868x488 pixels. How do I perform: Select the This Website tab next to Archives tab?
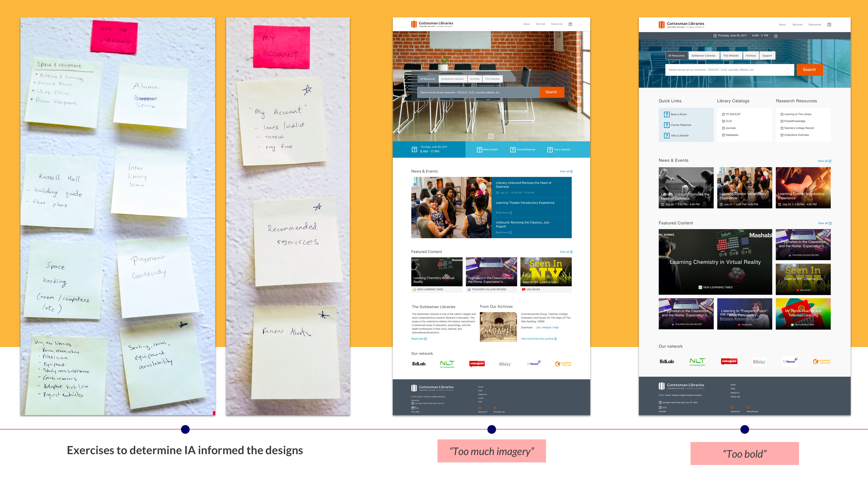pos(492,79)
